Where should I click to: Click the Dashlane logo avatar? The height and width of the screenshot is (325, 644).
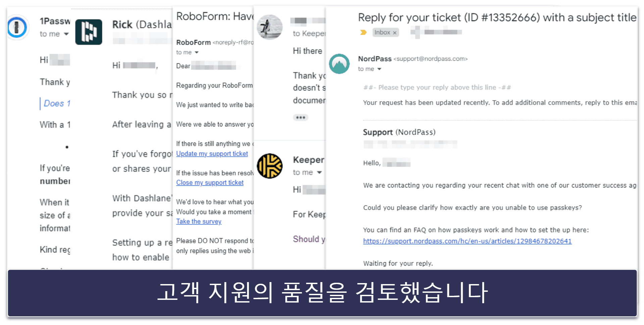(x=89, y=32)
